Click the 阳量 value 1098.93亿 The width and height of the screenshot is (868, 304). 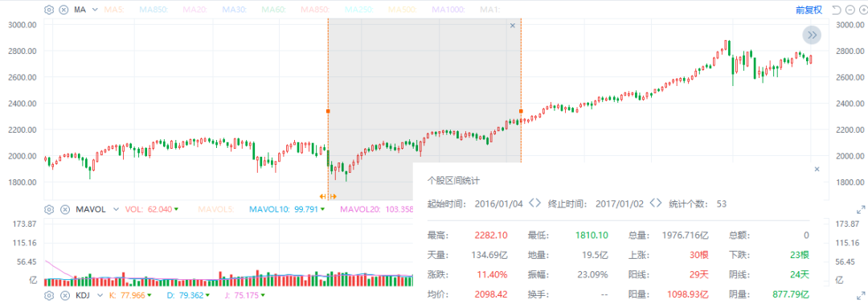tap(687, 294)
